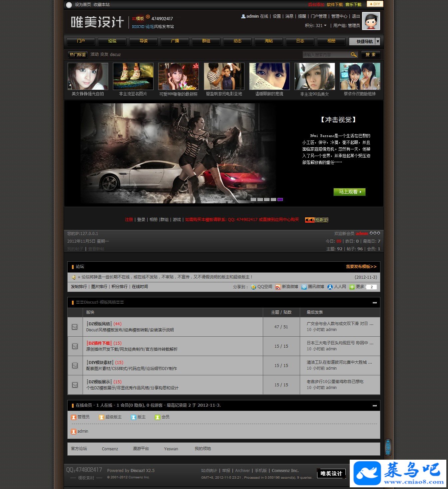Click the DIY button at top right
The height and width of the screenshot is (489, 448).
click(375, 4)
